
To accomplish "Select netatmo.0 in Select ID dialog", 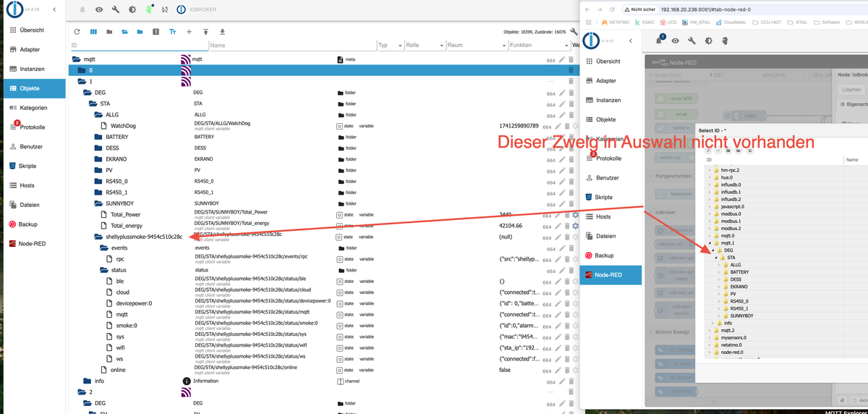I will coord(731,345).
